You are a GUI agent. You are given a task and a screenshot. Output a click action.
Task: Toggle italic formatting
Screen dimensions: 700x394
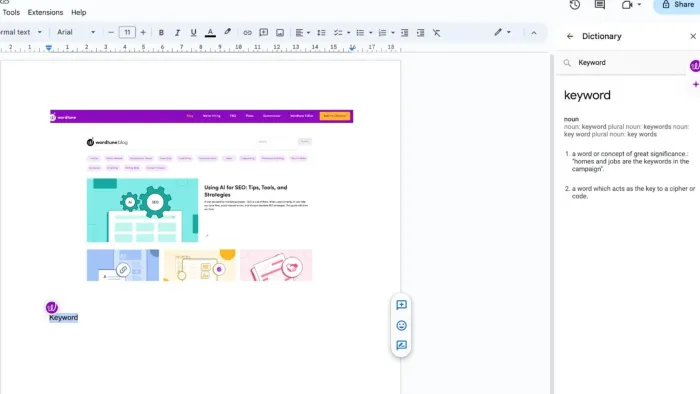pos(177,33)
